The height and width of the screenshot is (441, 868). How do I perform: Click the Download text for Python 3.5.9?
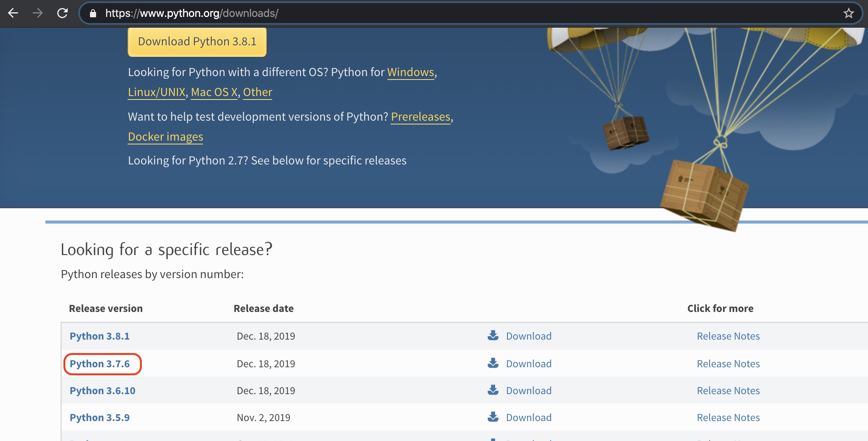point(529,418)
